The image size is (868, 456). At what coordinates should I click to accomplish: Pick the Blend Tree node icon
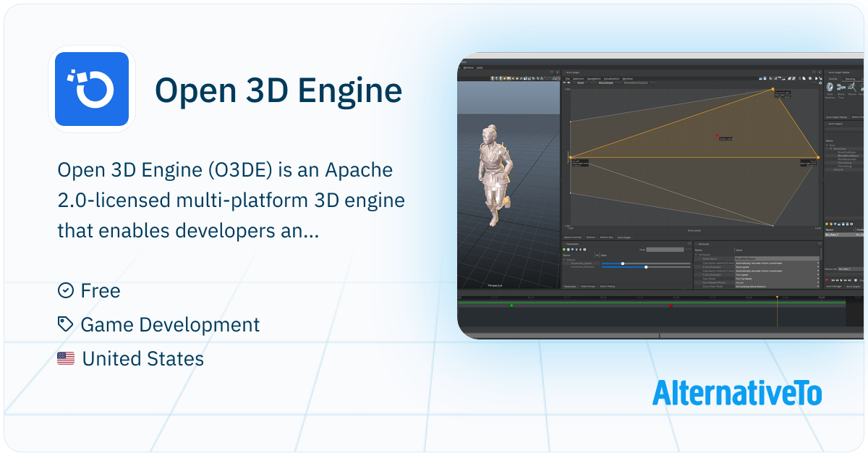(x=841, y=88)
